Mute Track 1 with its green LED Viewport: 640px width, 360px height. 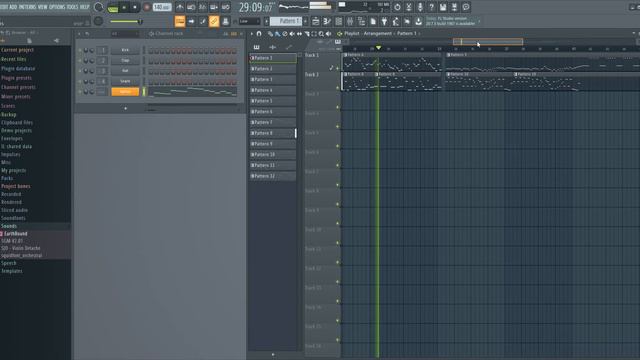point(338,68)
